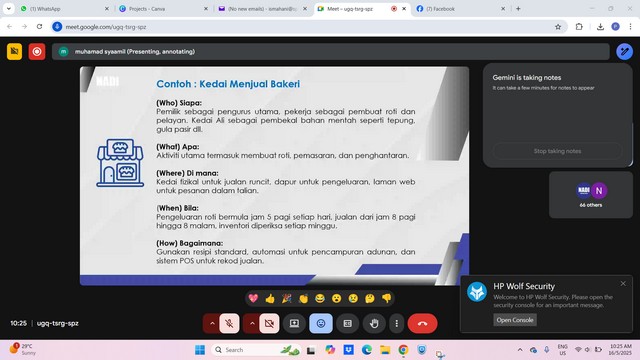Click the red recording indicator icon
The image size is (640, 360).
(x=37, y=52)
